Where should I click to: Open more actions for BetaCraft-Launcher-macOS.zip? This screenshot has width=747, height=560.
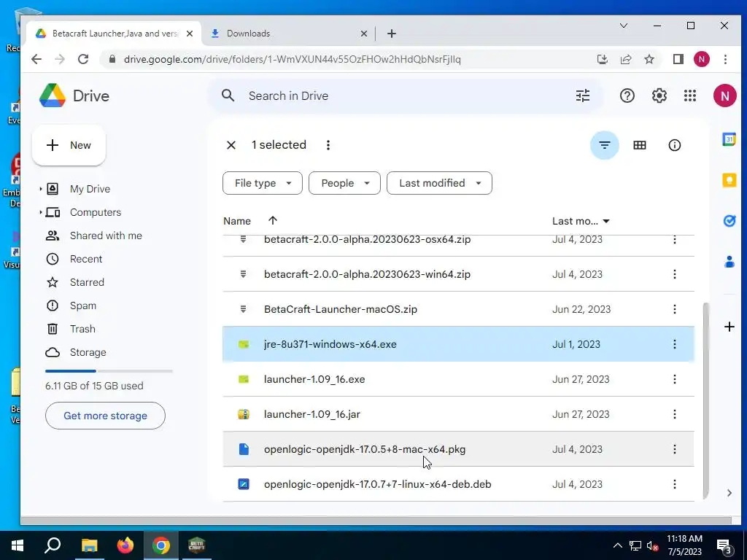675,309
